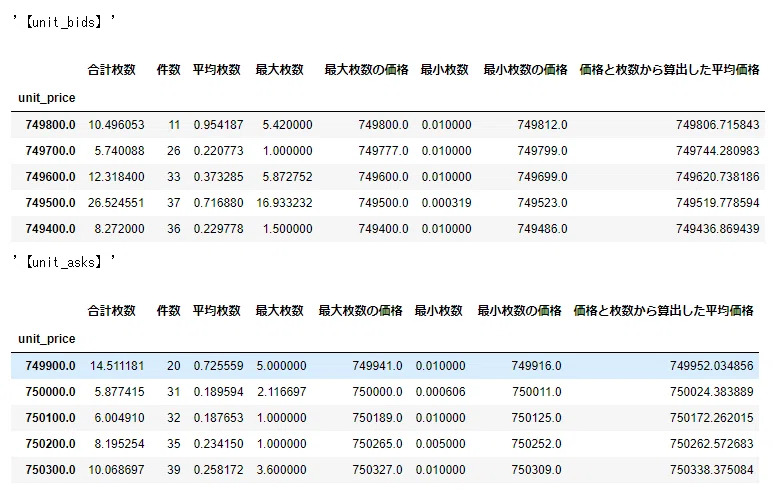Click max quantity 16.933232

pyautogui.click(x=284, y=203)
